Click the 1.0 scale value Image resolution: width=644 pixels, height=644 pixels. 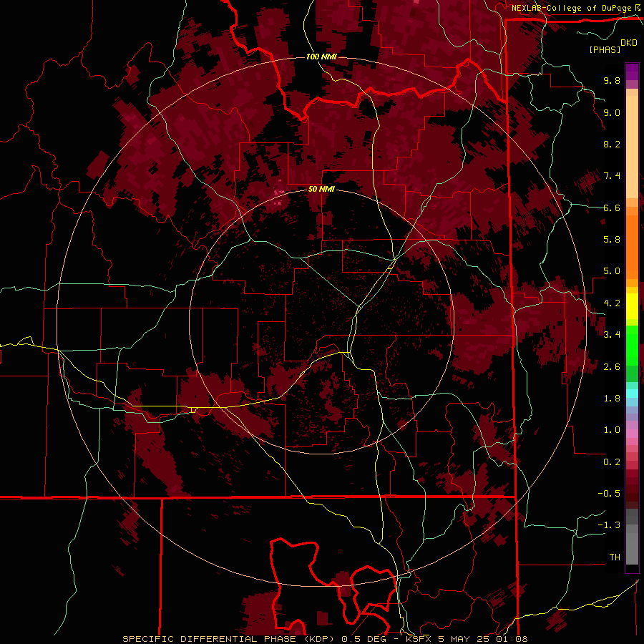point(612,430)
